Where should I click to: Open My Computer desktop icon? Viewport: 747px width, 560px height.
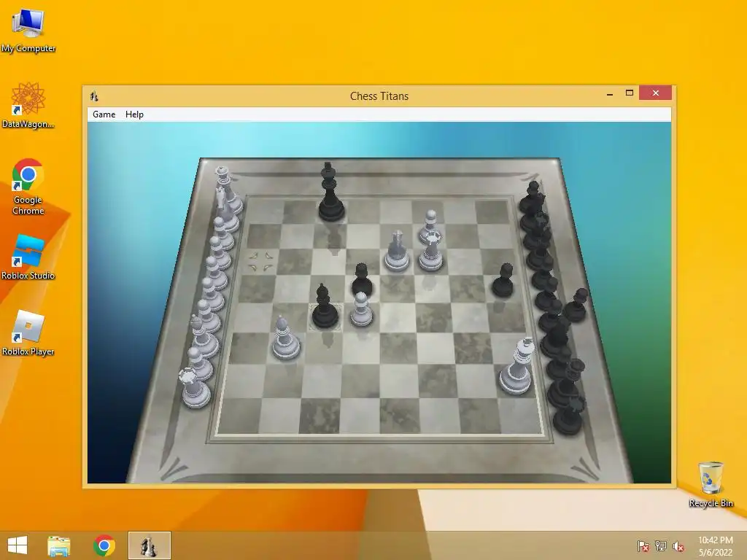(28, 31)
